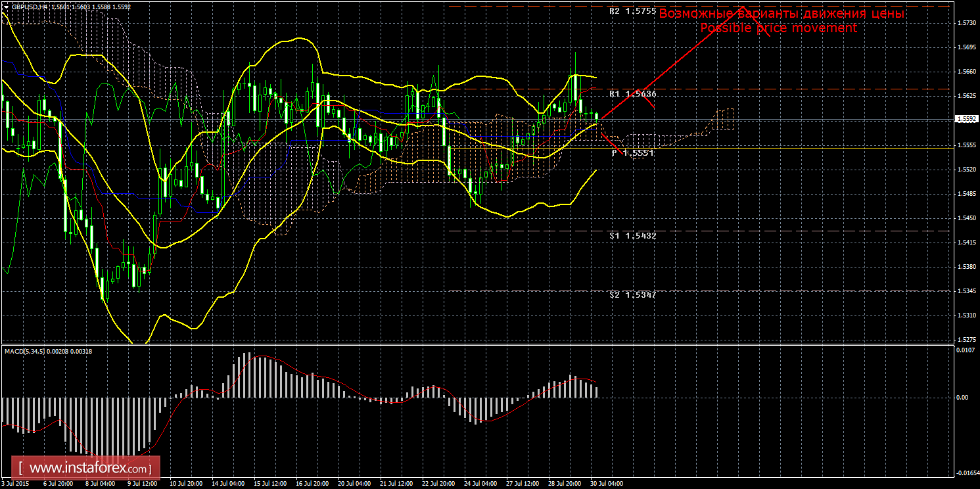Click the 1.5730 price axis label
Viewport: 980px width, 489px height.
click(x=966, y=23)
